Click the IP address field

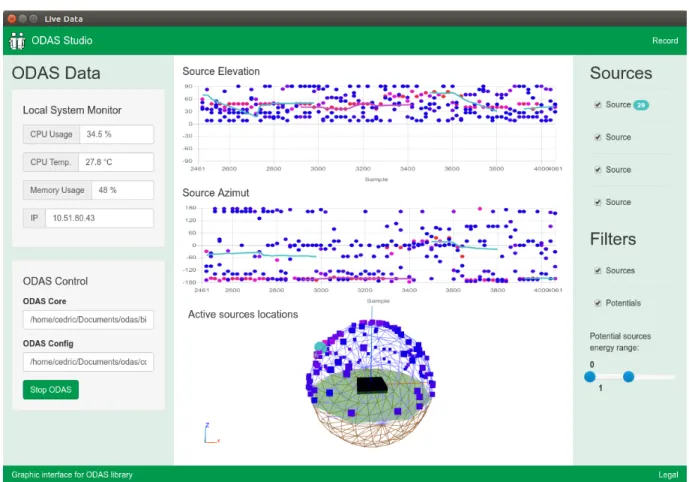click(100, 218)
